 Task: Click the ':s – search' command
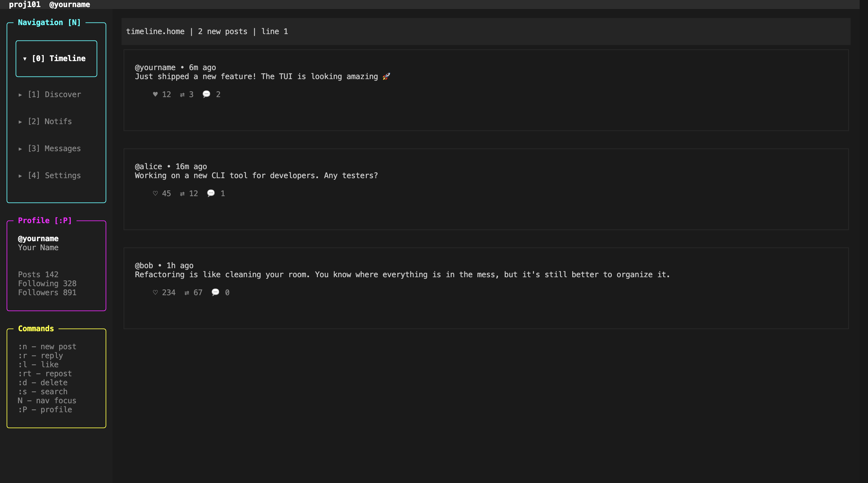tap(43, 392)
